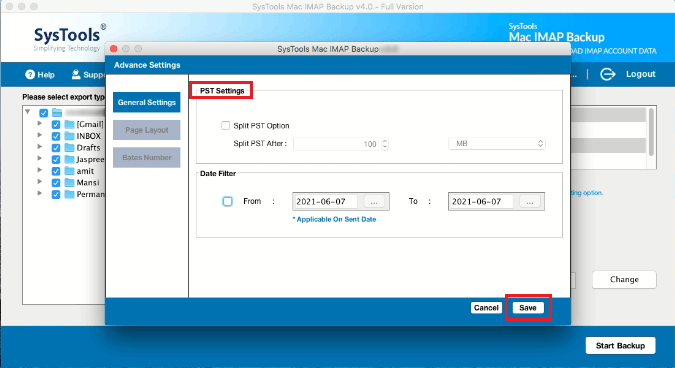675x368 pixels.
Task: Select the Page Layout tab
Action: point(147,130)
